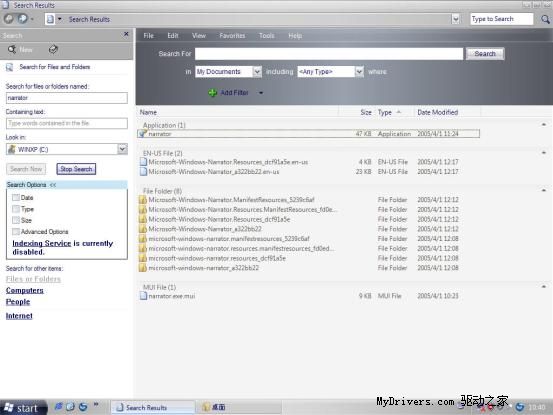Screen dimensions: 553x415
Task: Click the People link
Action: pyautogui.click(x=18, y=302)
